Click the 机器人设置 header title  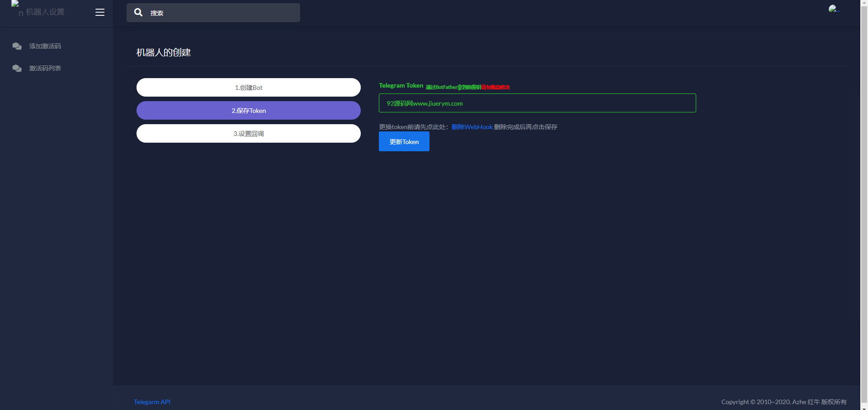(x=45, y=12)
